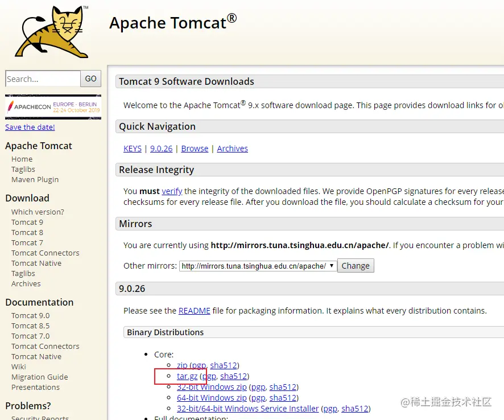The image size is (504, 420).
Task: Open sha512 for 64-bit Windows zip
Action: (x=283, y=398)
